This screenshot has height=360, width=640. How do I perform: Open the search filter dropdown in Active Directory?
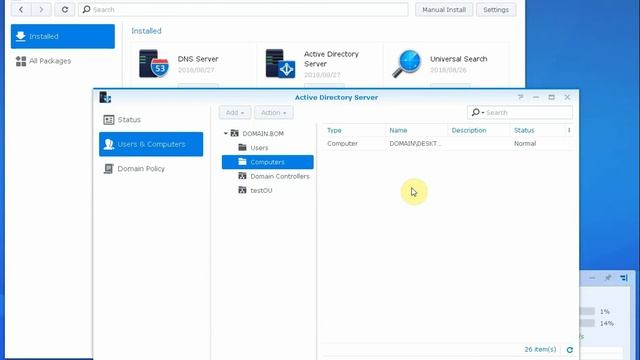tap(478, 112)
